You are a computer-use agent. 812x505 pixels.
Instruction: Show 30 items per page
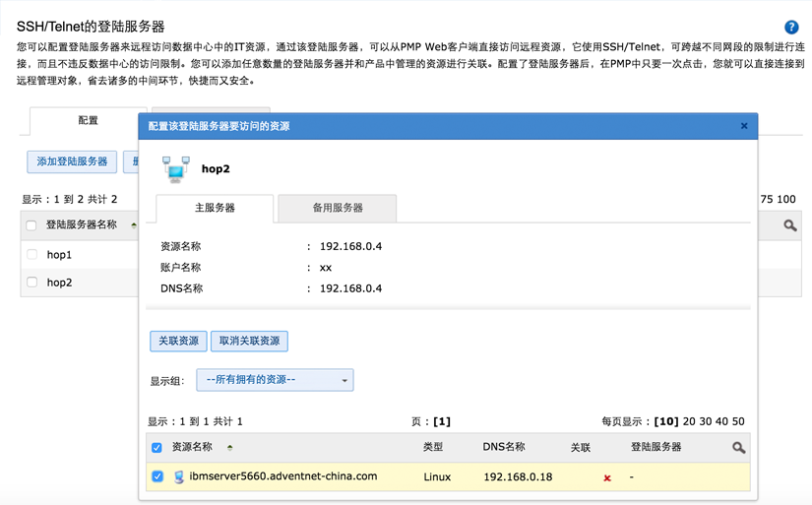pos(706,421)
